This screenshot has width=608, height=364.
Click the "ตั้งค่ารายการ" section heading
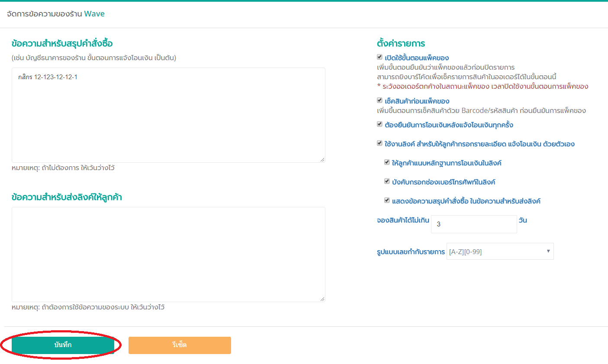[401, 43]
